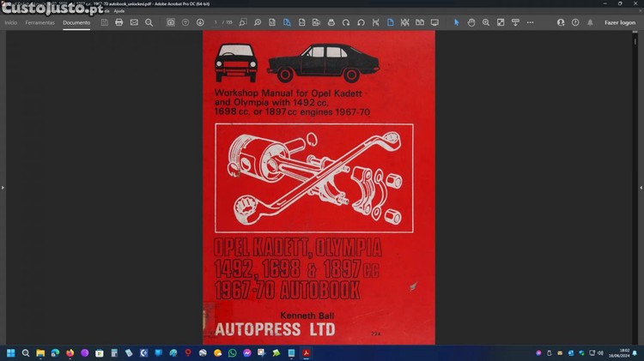Switch to the Ferramentas tab
This screenshot has width=644, height=361.
pyautogui.click(x=39, y=22)
